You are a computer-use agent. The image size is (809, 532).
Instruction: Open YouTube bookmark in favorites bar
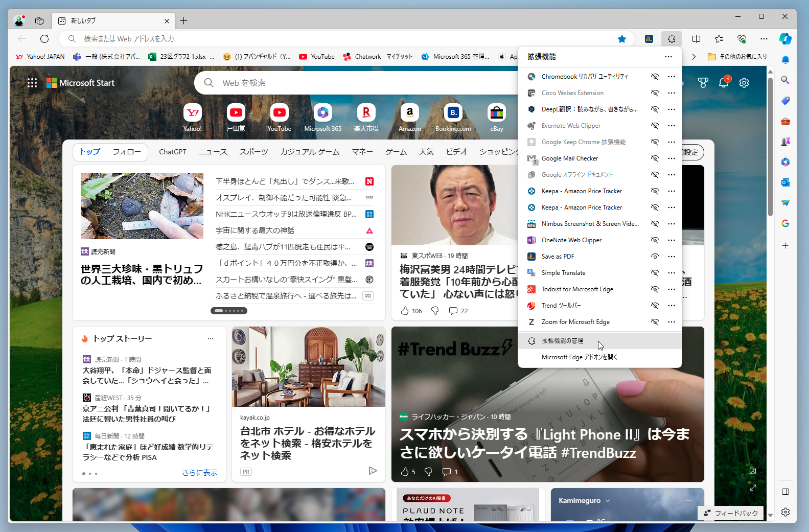coord(317,57)
